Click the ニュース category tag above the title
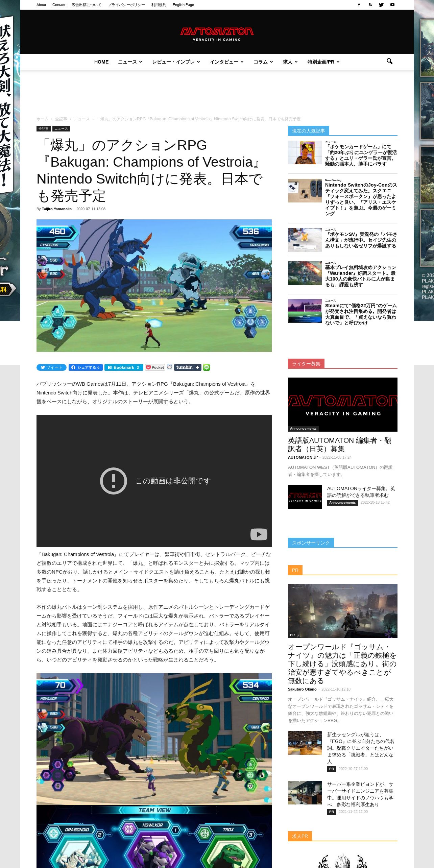This screenshot has width=434, height=868. [61, 129]
